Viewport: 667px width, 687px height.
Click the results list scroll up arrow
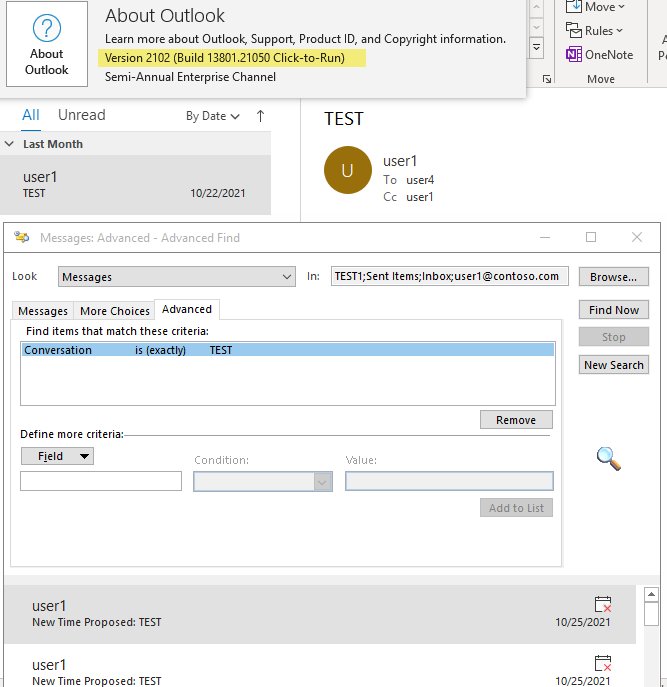click(x=651, y=595)
